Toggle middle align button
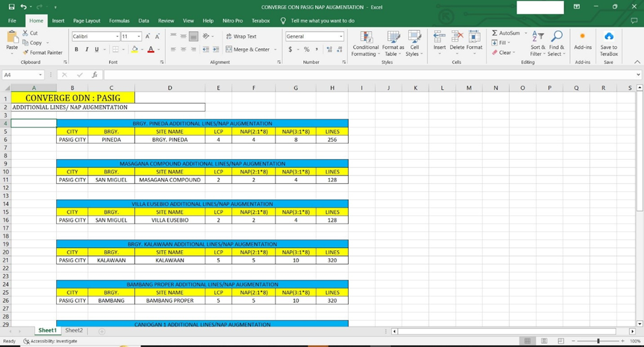The height and width of the screenshot is (347, 644). tap(183, 36)
